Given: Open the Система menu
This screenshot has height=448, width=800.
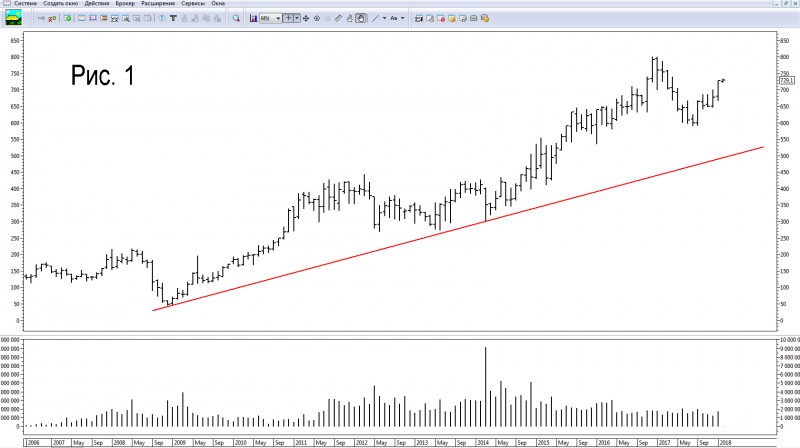Looking at the screenshot, I should click(x=25, y=3).
